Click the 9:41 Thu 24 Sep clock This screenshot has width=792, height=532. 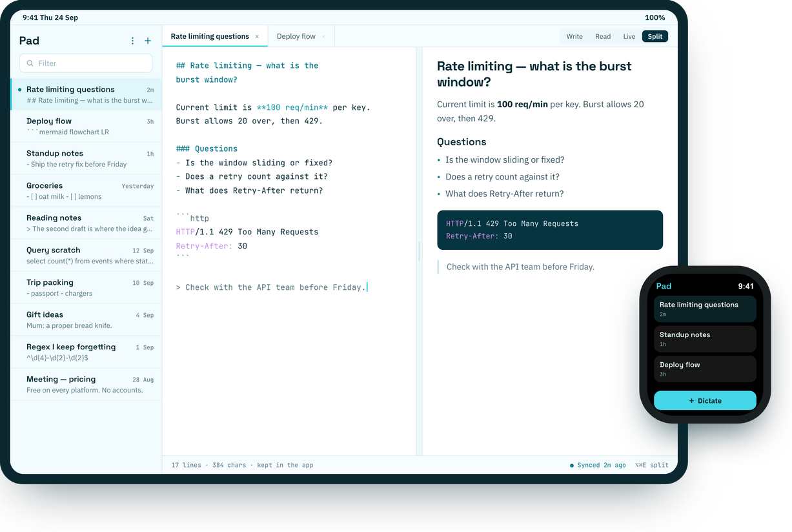pos(50,17)
